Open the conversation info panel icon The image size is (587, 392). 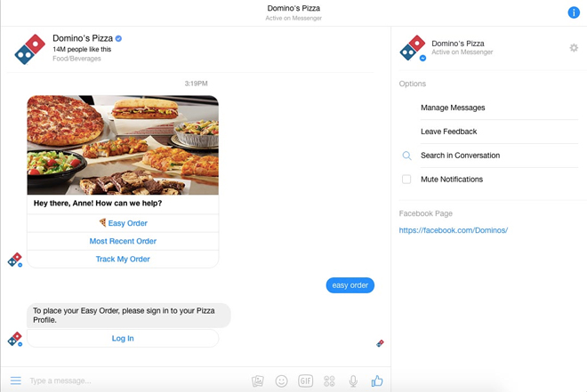click(574, 12)
